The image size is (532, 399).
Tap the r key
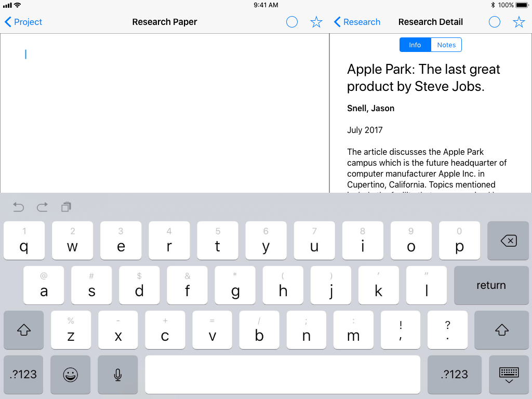point(169,241)
